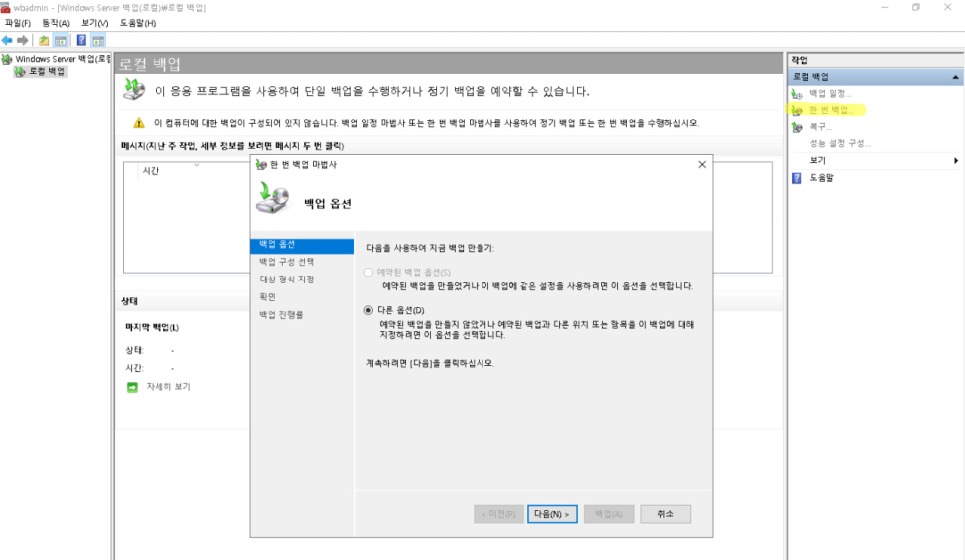Click the 백업 일정 icon in actions pane
The image size is (965, 560).
(x=797, y=93)
